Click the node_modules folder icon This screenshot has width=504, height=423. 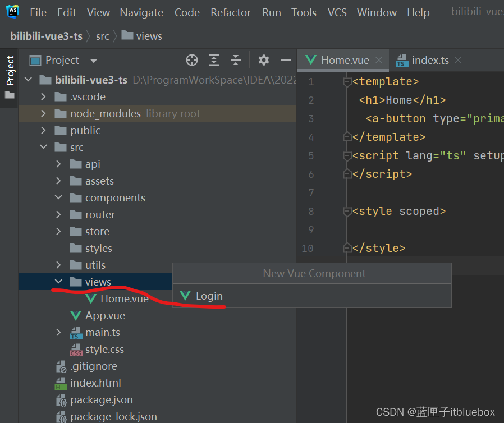61,113
